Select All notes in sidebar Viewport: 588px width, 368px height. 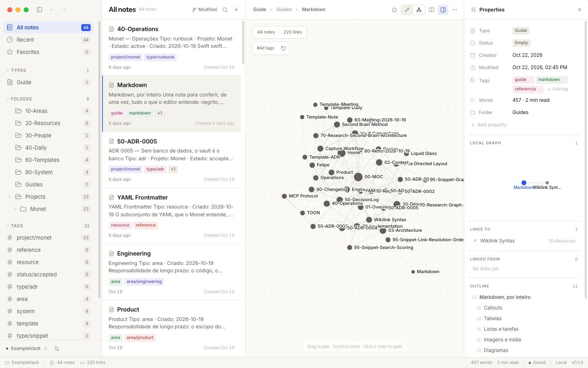[x=49, y=27]
